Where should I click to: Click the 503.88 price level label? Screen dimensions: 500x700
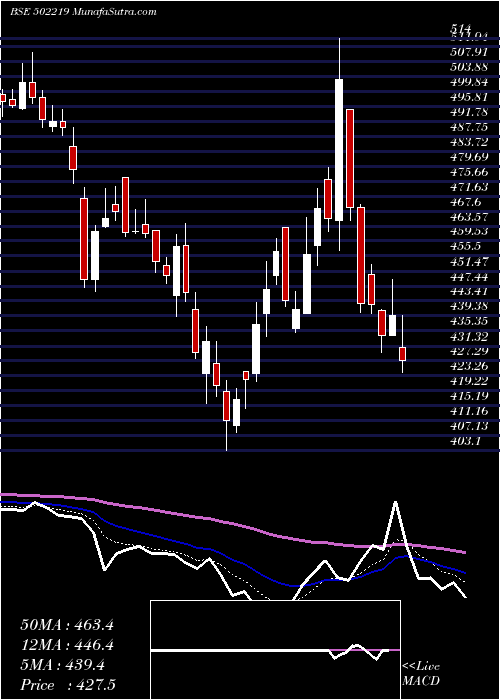pos(468,67)
